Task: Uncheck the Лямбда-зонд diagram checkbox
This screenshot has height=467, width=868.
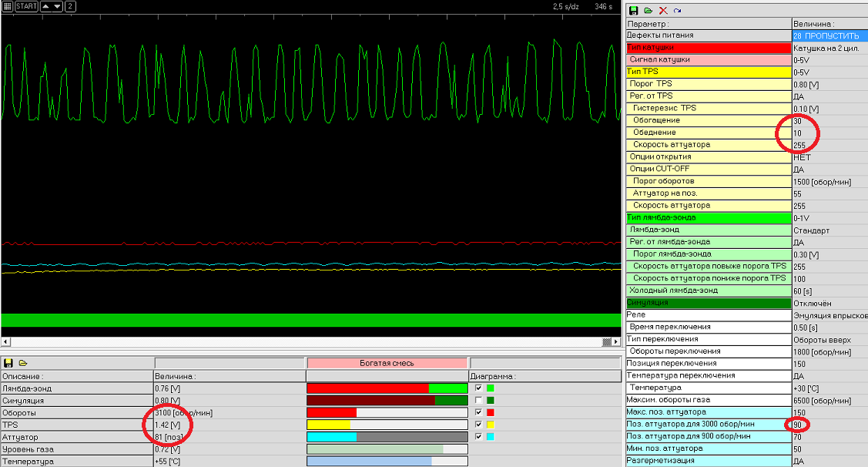Action: [479, 388]
